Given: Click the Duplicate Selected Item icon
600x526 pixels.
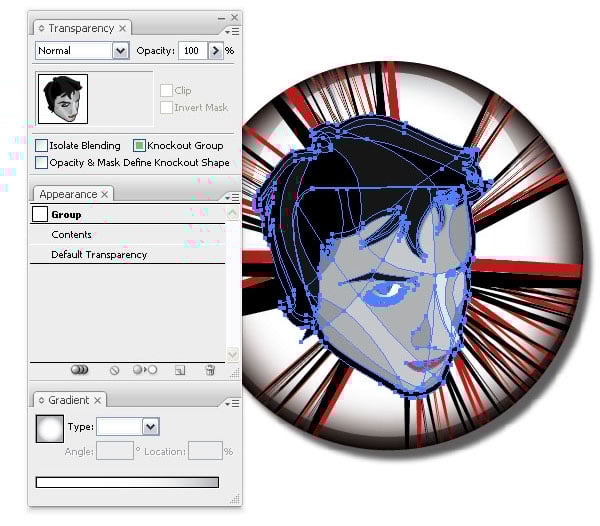Looking at the screenshot, I should click(x=180, y=370).
